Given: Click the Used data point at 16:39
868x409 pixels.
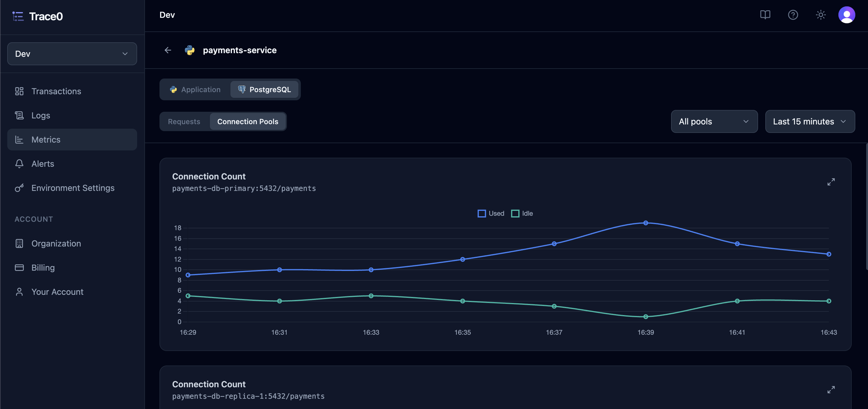Looking at the screenshot, I should [x=646, y=223].
